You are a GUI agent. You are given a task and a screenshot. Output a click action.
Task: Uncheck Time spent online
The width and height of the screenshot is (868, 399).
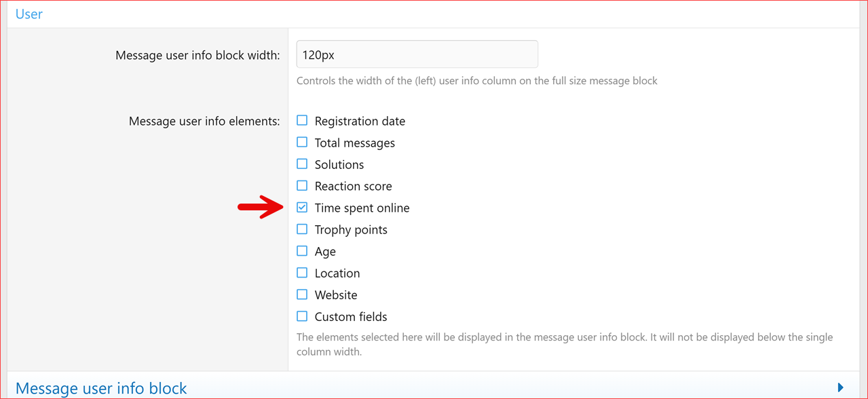tap(302, 208)
